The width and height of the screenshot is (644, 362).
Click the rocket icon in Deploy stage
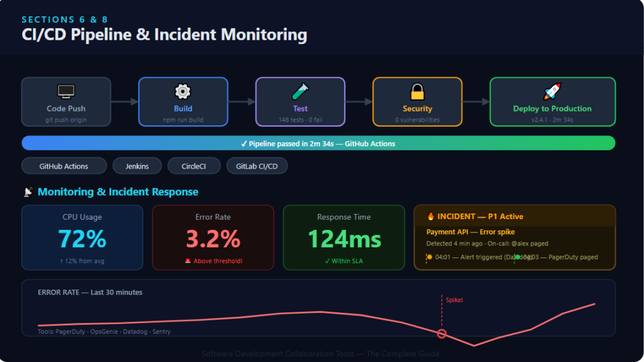(552, 91)
